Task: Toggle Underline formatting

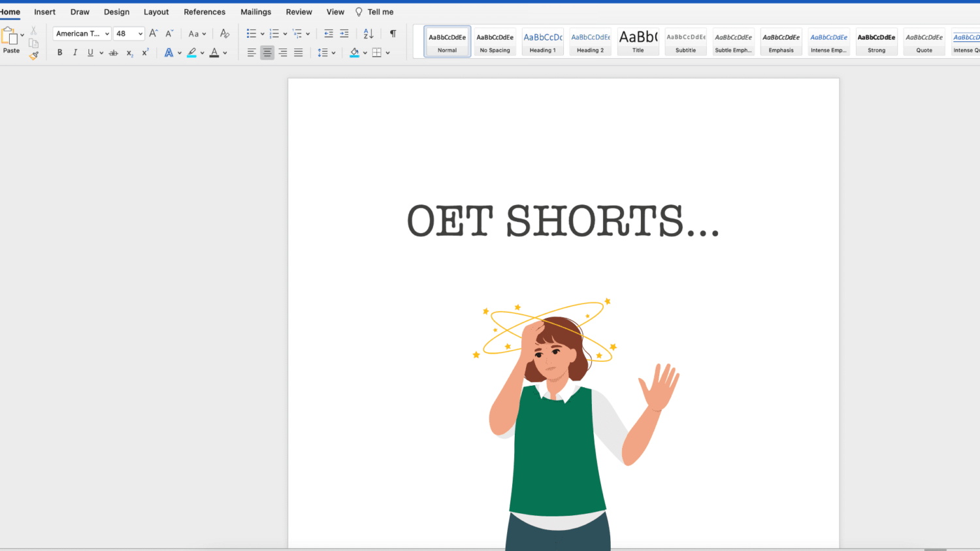Action: coord(90,53)
